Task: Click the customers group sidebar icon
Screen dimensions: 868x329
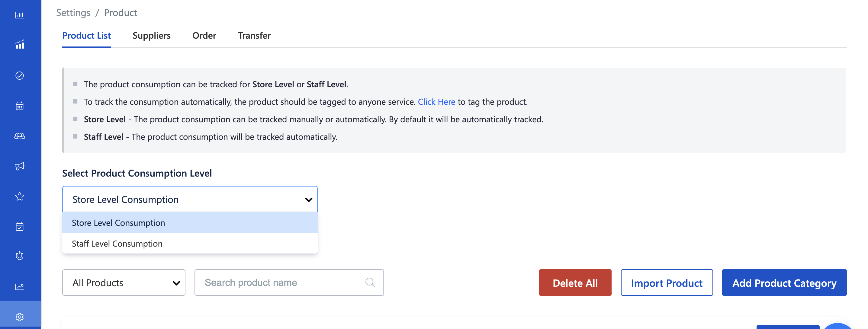Action: (20, 136)
